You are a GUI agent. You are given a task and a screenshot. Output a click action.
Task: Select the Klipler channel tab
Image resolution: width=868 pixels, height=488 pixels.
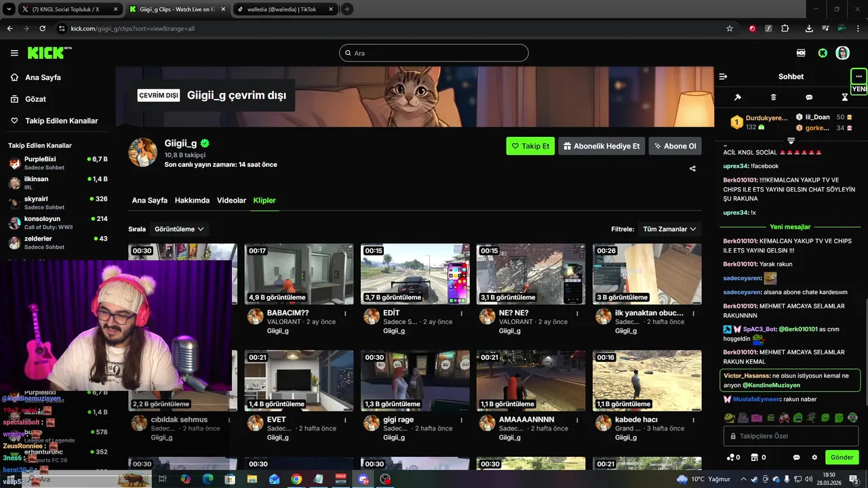coord(264,201)
